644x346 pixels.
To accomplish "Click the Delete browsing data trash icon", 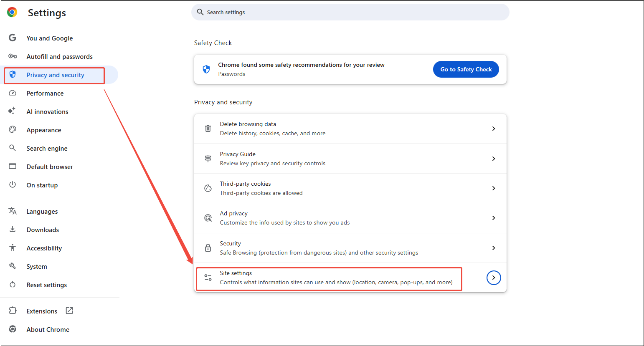I will [208, 128].
